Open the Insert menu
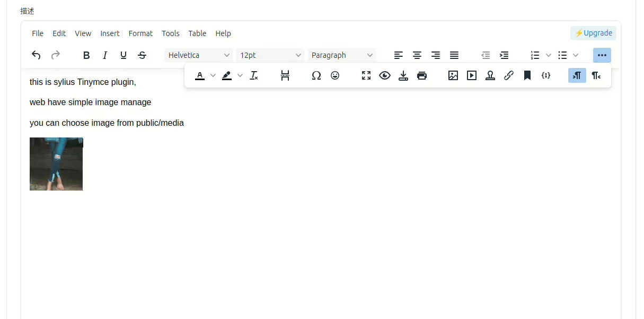Viewport: 644px width, 319px height. tap(110, 33)
